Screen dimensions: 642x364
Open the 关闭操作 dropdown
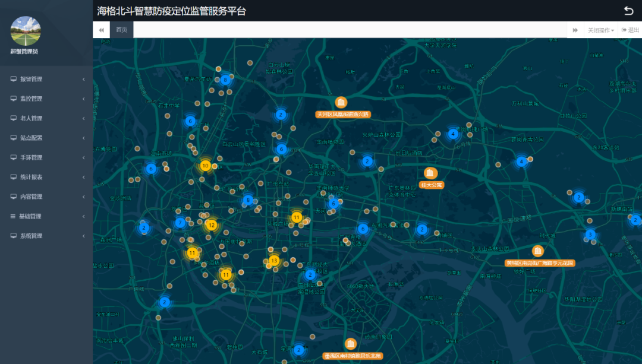click(x=600, y=30)
